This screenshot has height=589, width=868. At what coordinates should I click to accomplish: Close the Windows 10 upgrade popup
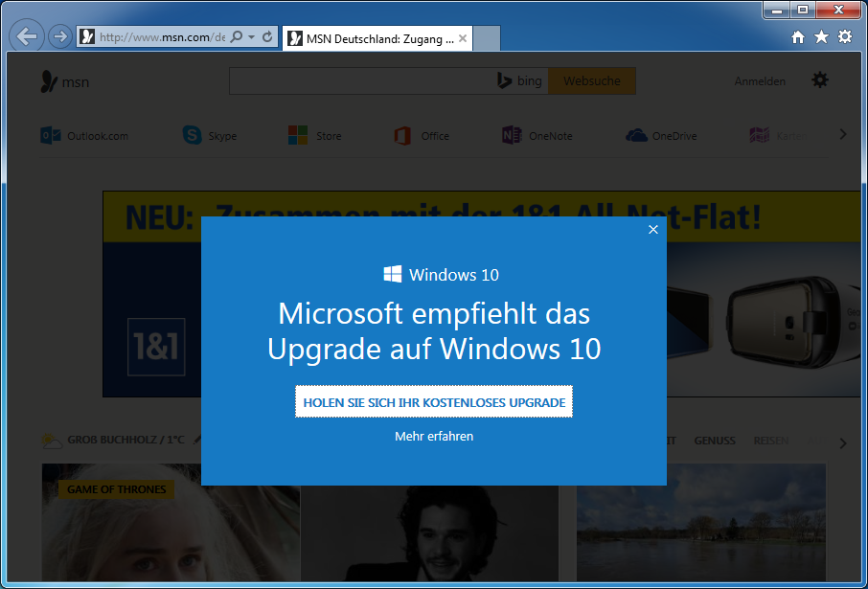pyautogui.click(x=653, y=230)
